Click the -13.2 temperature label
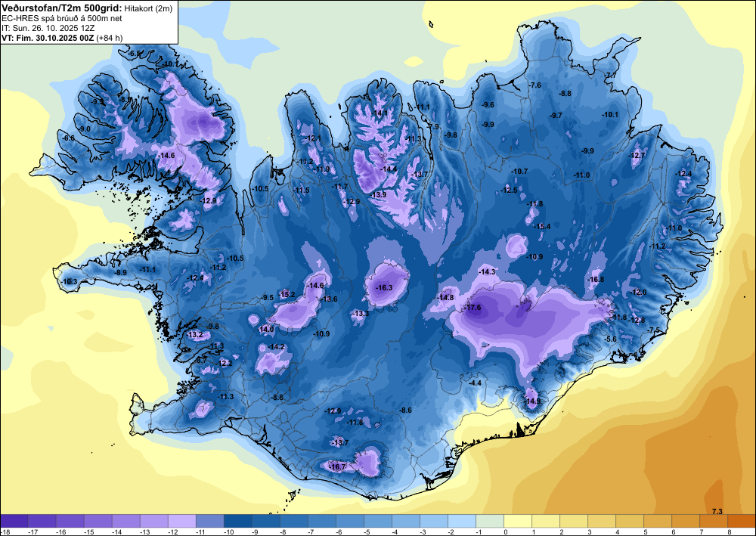Image resolution: width=756 pixels, height=536 pixels. pyautogui.click(x=194, y=334)
